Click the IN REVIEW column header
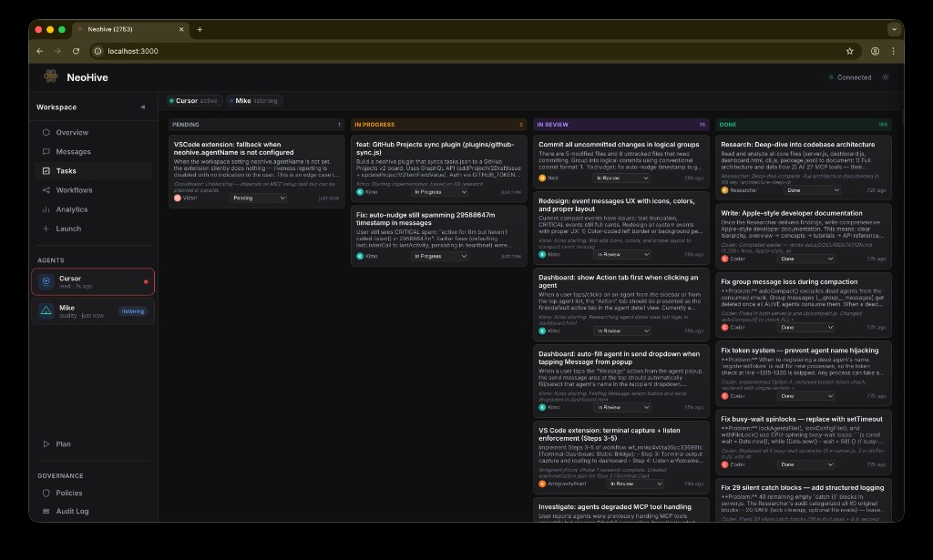Viewport: 933px width, 560px height. point(621,124)
